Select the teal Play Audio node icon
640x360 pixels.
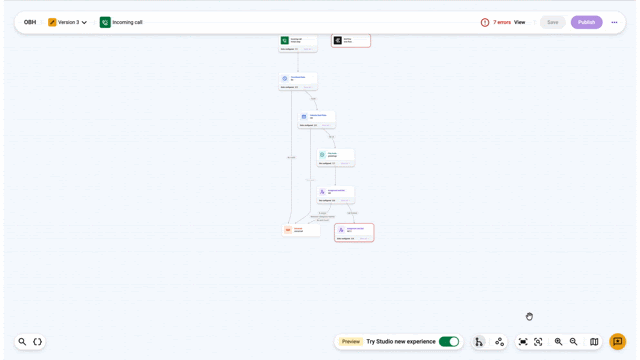pos(322,155)
